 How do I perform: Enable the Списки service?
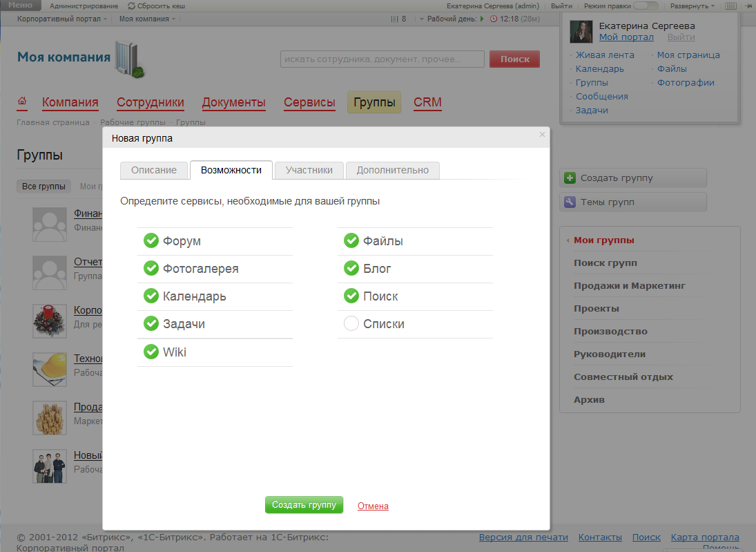(351, 323)
